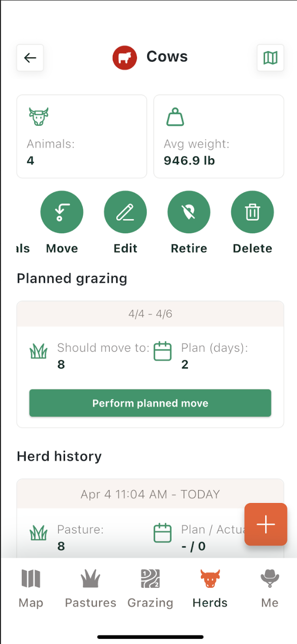
Task: Tap the orange plus add button
Action: (266, 524)
